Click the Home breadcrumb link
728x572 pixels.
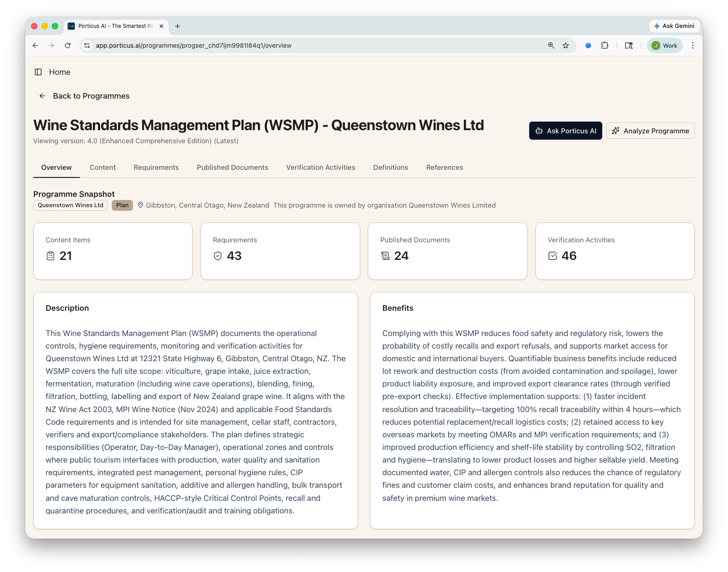click(60, 72)
